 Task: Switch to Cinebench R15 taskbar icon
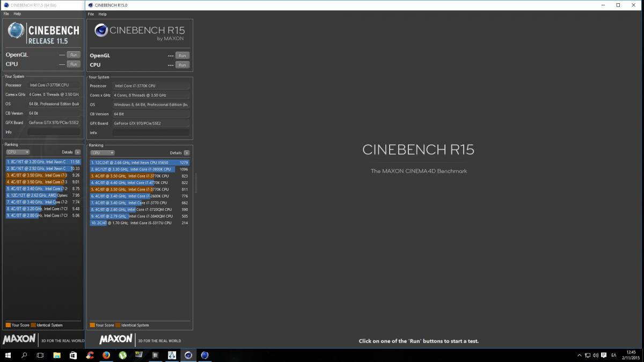(188, 355)
